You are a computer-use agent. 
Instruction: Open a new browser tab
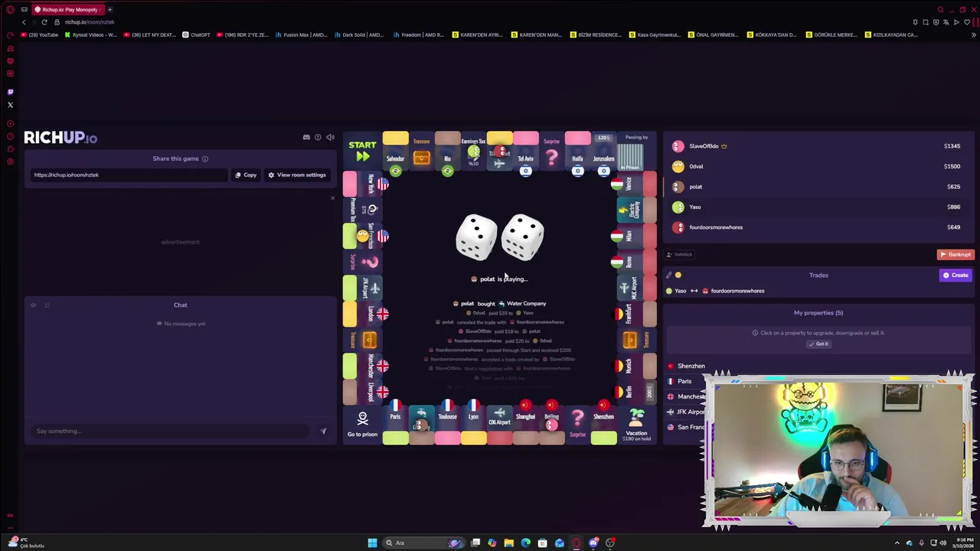coord(109,9)
